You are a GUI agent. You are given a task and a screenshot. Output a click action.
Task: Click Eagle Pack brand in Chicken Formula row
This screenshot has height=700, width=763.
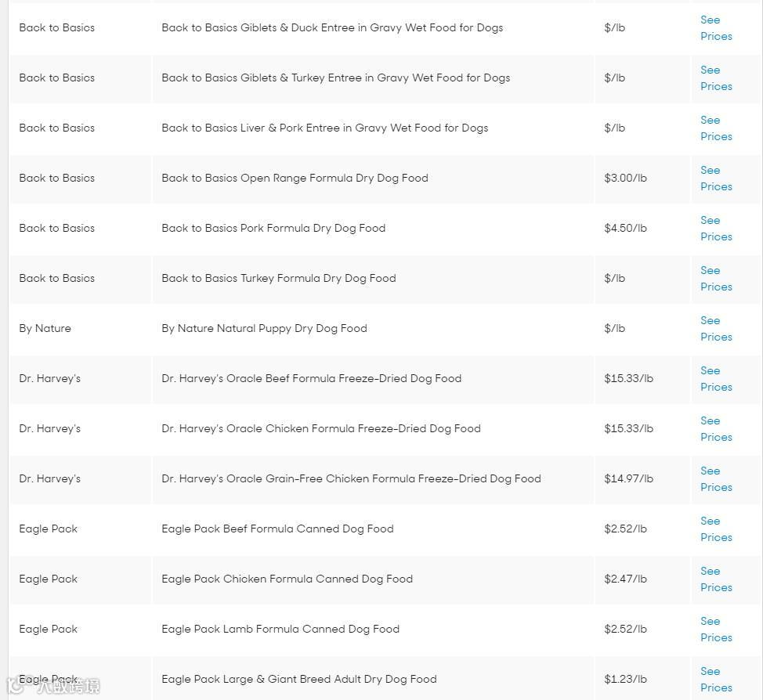(x=48, y=579)
